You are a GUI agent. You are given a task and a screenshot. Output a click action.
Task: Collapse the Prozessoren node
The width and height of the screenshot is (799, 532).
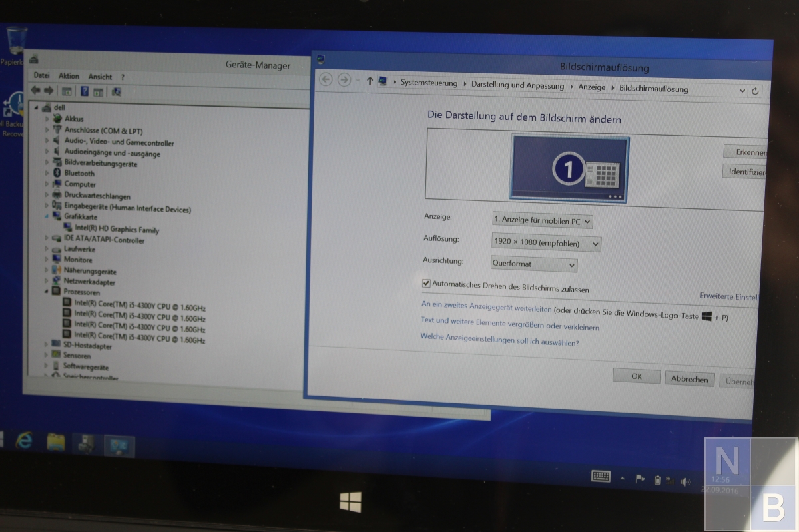(46, 292)
